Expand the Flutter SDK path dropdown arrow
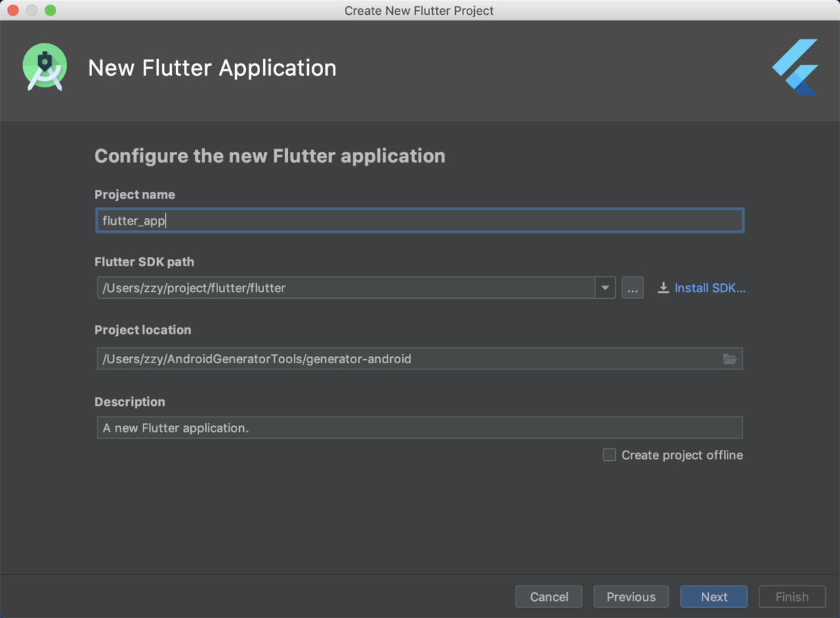The image size is (840, 618). click(605, 288)
